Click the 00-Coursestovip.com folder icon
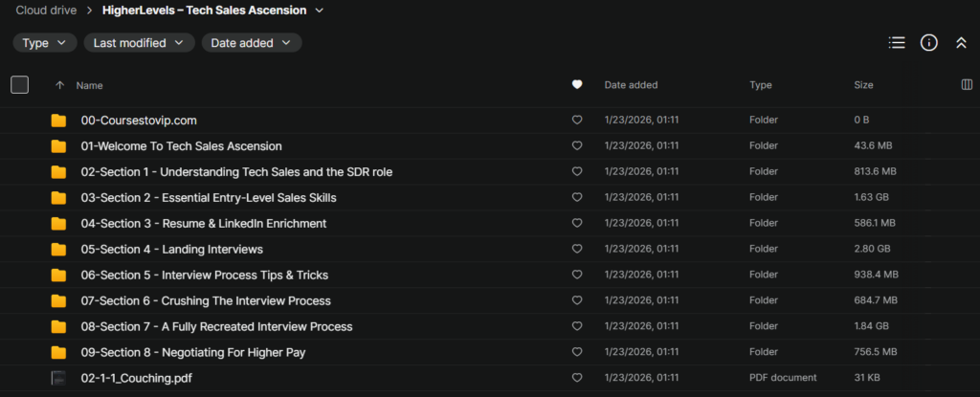The height and width of the screenshot is (397, 980). click(58, 121)
